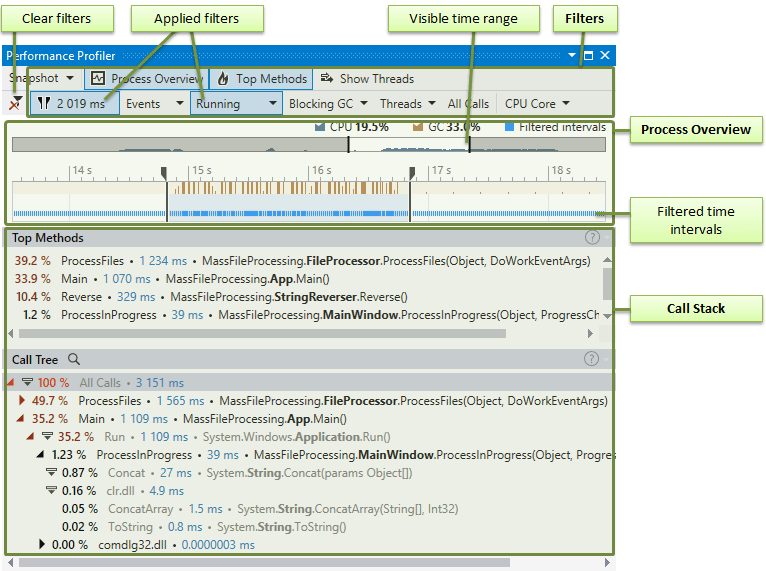Viewport: 766px width, 571px height.
Task: Expand the comdlg32.dll tree node
Action: coord(42,545)
